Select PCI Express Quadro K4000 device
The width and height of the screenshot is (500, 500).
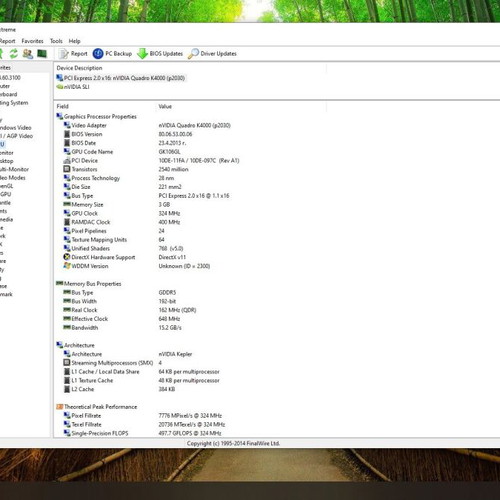pos(121,78)
